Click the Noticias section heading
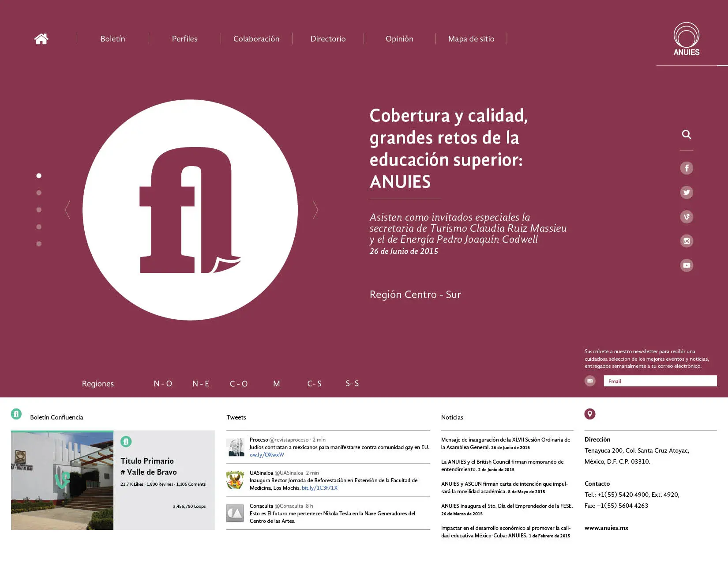 coord(452,417)
